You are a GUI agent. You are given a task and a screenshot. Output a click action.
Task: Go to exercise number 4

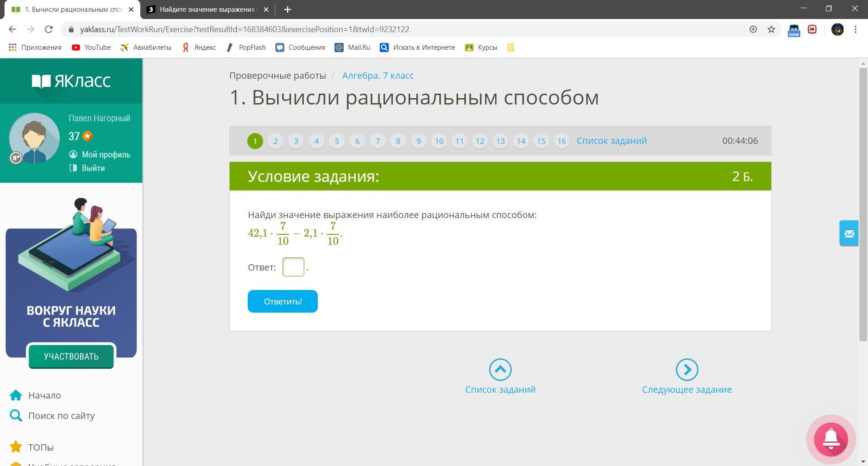tap(316, 141)
